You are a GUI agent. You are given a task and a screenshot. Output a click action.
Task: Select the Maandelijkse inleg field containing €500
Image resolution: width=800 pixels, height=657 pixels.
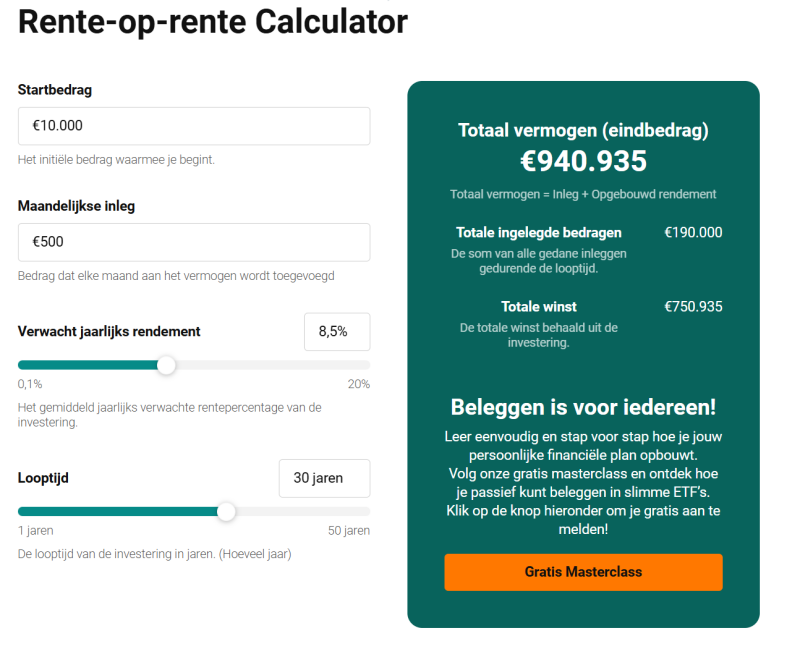[x=194, y=242]
